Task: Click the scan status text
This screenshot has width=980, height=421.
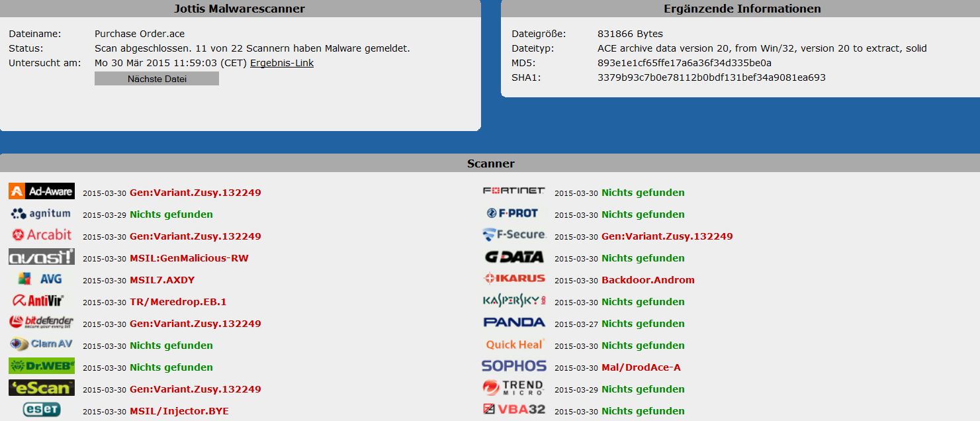Action: point(252,48)
